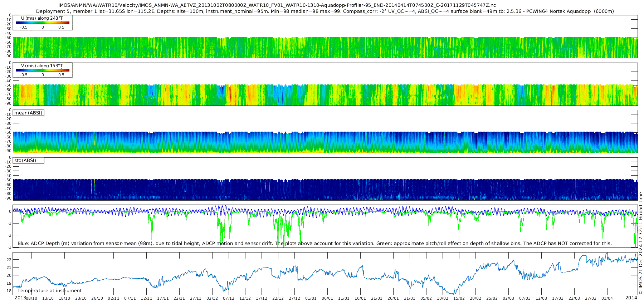Click the 01/01 date tick label
The image size is (644, 304).
(311, 298)
